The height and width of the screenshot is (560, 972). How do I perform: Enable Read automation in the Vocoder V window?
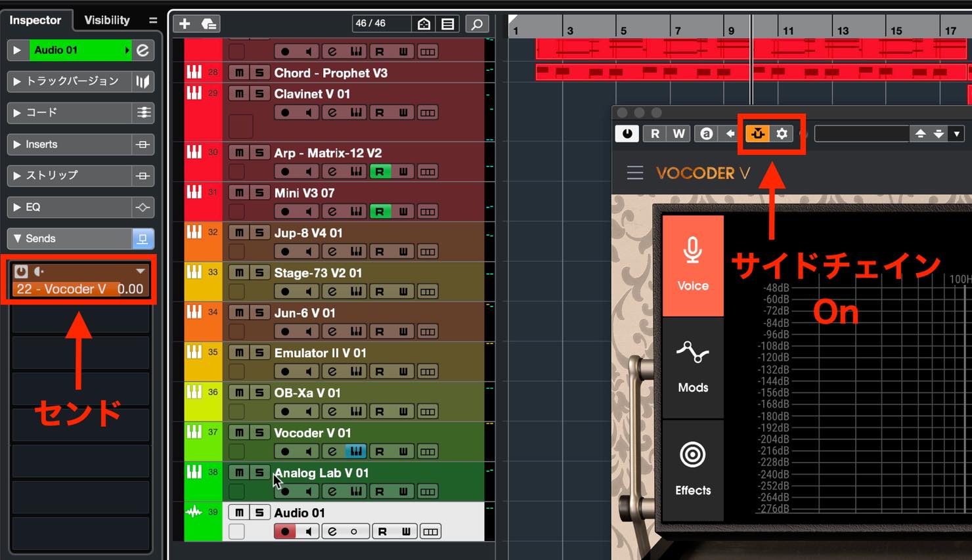pos(655,133)
